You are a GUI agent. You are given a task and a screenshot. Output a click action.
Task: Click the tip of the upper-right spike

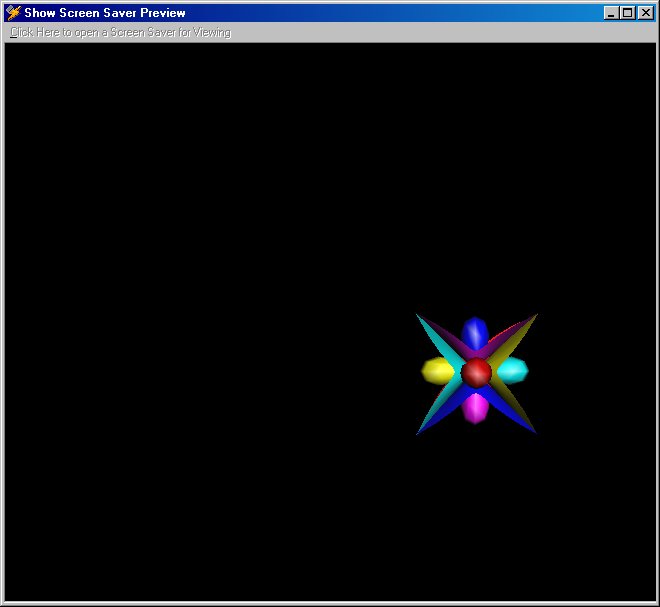coord(535,316)
